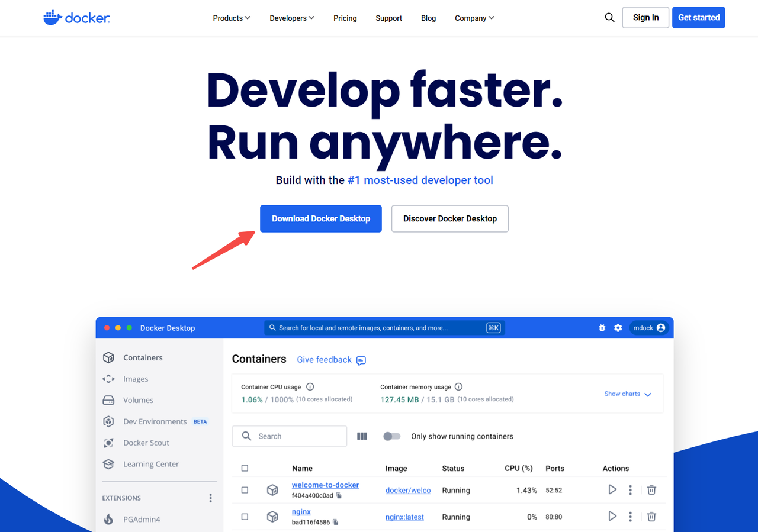The image size is (758, 532).
Task: Expand the Products dropdown menu
Action: point(232,18)
